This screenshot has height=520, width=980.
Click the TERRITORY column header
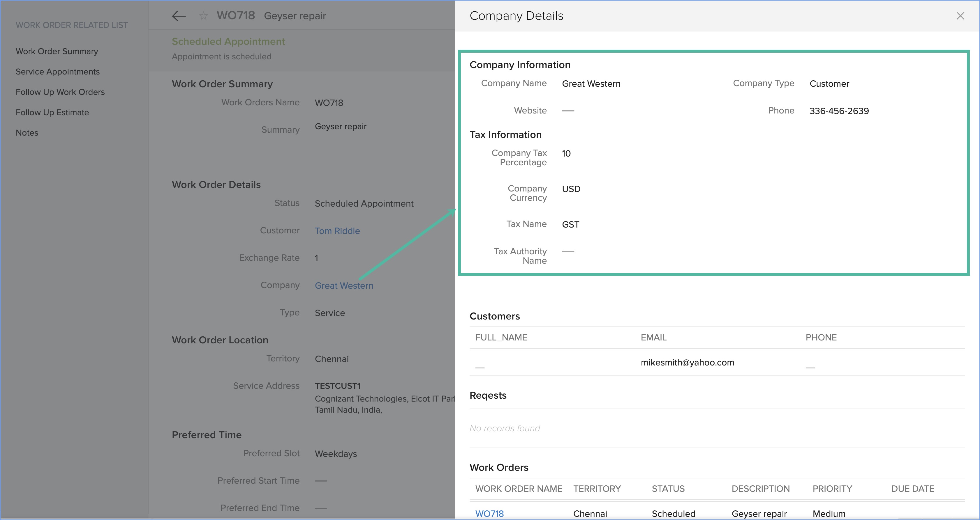tap(597, 489)
